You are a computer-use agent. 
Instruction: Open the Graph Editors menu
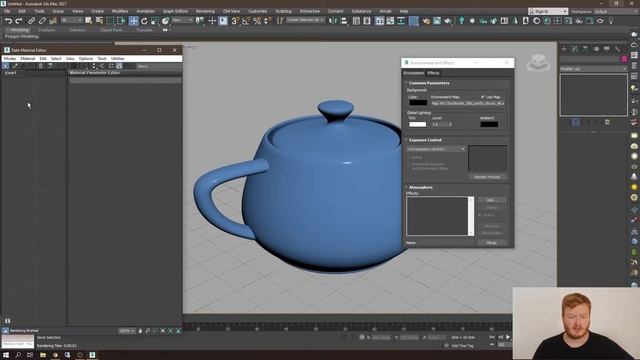176,11
